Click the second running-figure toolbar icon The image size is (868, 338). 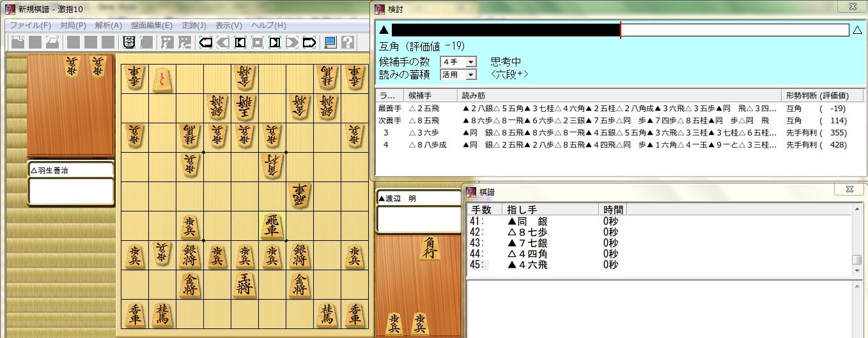(184, 42)
